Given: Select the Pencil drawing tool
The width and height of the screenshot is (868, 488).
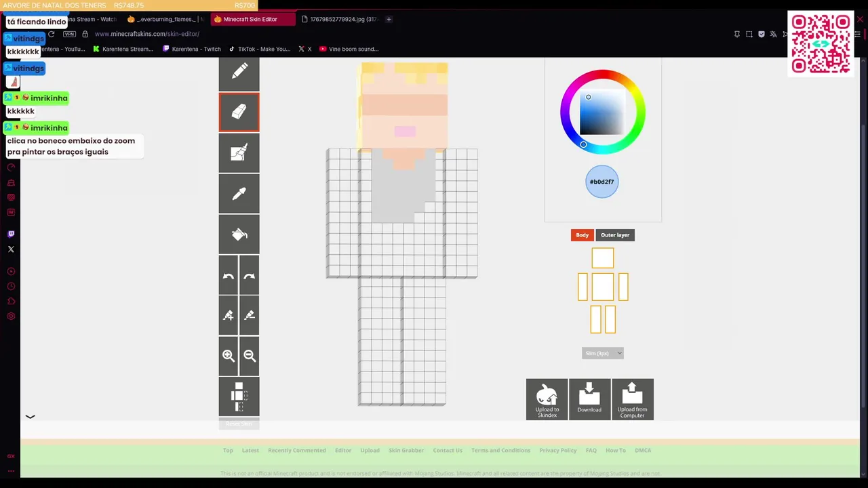Looking at the screenshot, I should [x=239, y=72].
